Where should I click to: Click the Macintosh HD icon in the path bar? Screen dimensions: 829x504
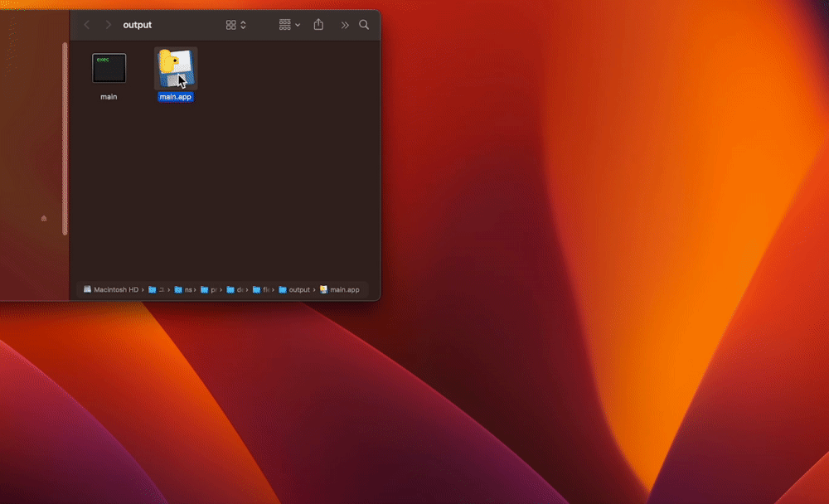tap(86, 289)
